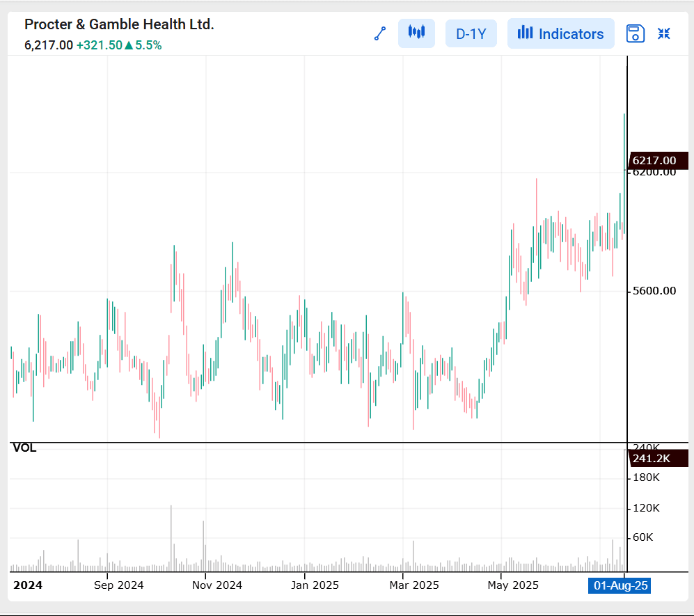Click the 6,217.00 price under the title

49,45
